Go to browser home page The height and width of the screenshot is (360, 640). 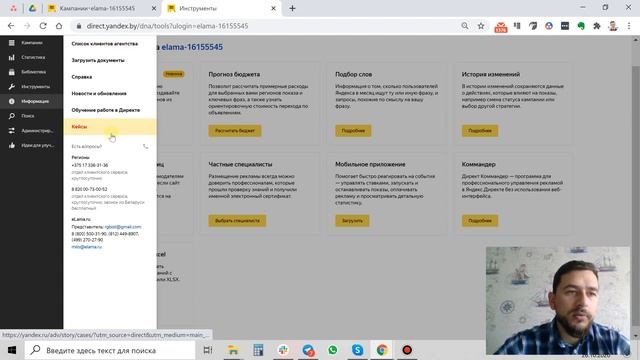[59, 26]
